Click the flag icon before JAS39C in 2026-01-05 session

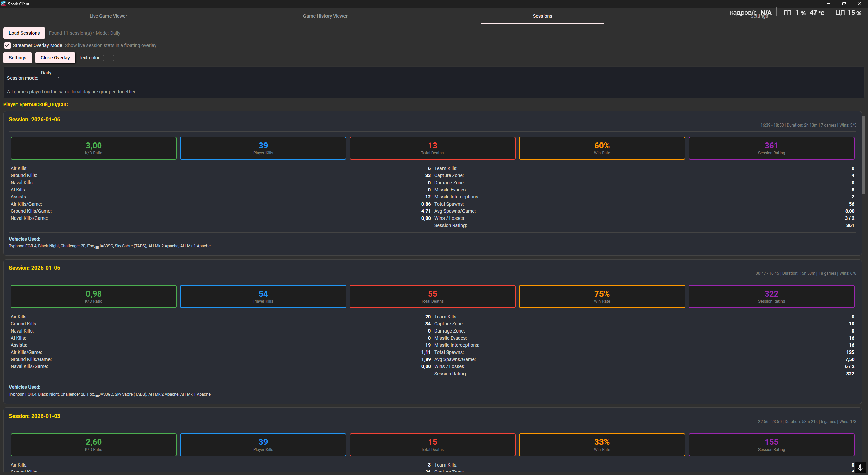coord(97,395)
